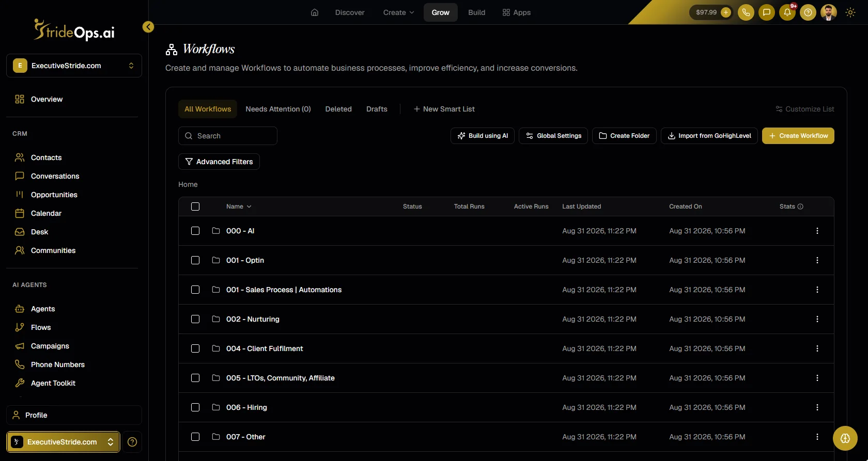Screen dimensions: 868x461
Task: Open row actions for 001 - Sales Process folder
Action: 817,290
